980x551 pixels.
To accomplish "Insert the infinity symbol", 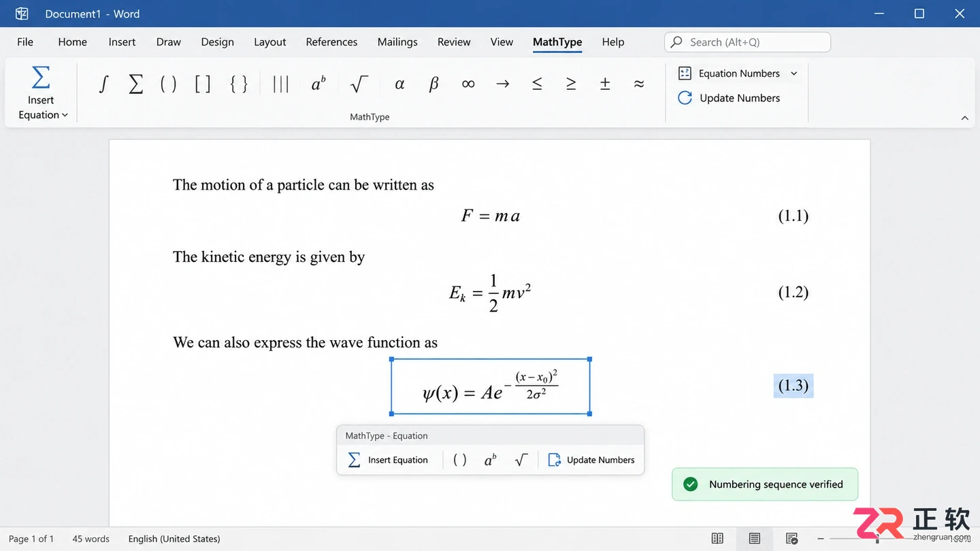I will point(468,84).
